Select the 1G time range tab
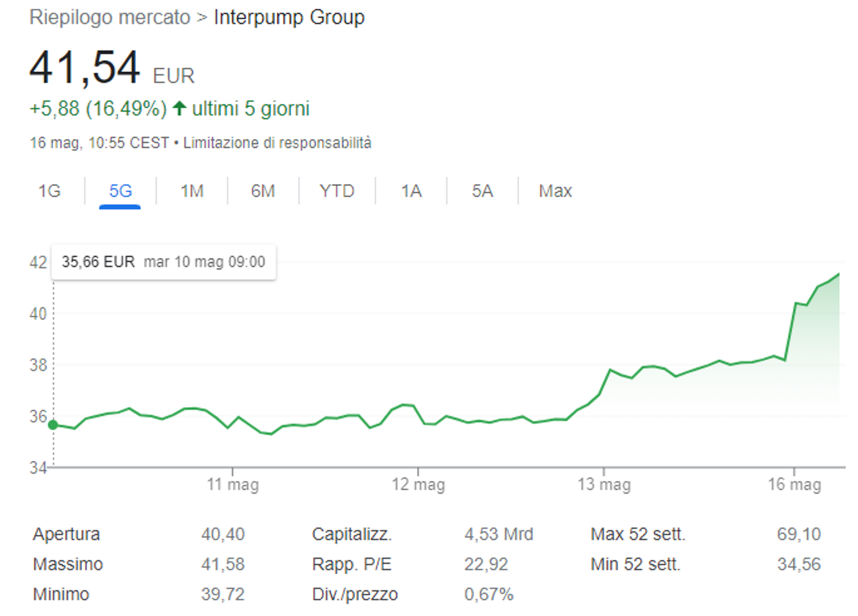The width and height of the screenshot is (858, 616). (x=49, y=191)
